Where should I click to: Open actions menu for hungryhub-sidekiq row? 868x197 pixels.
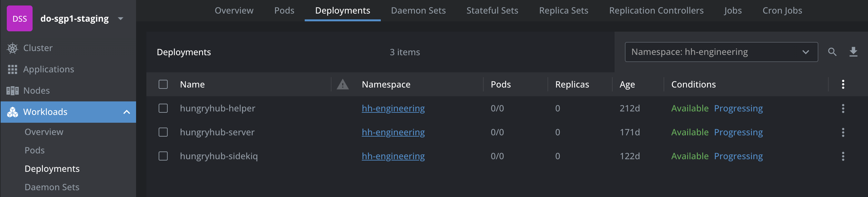(843, 156)
